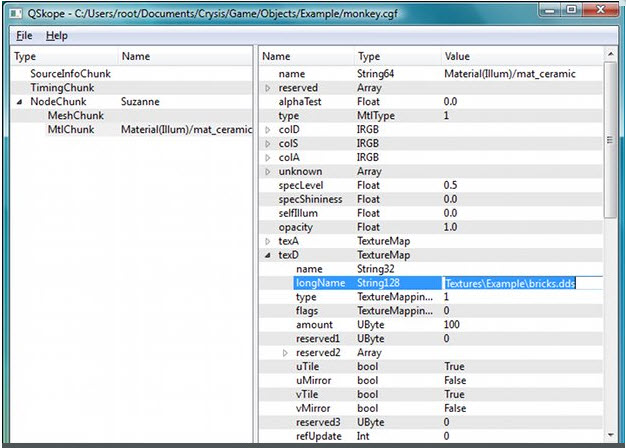Image resolution: width=626 pixels, height=448 pixels.
Task: Click the vMirror False value
Action: coord(455,409)
